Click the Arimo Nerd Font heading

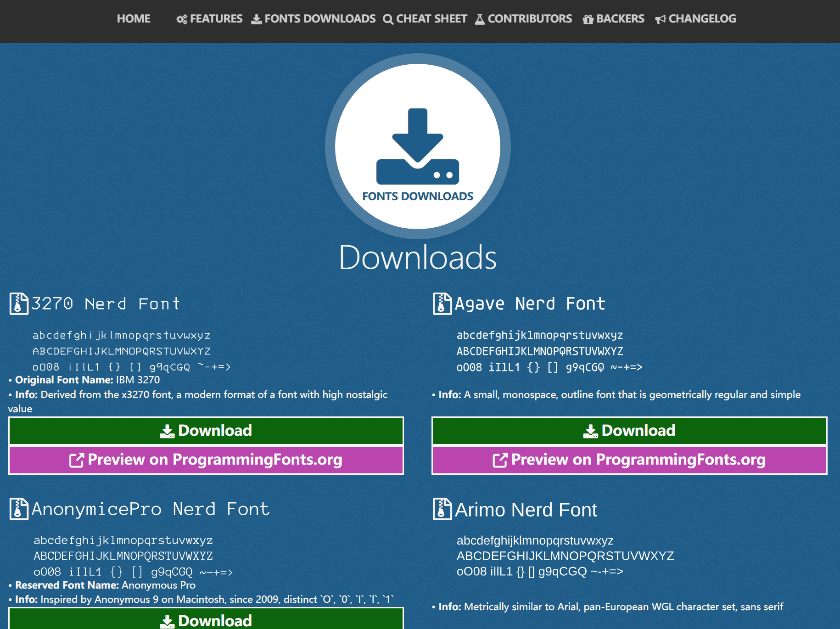(x=526, y=510)
